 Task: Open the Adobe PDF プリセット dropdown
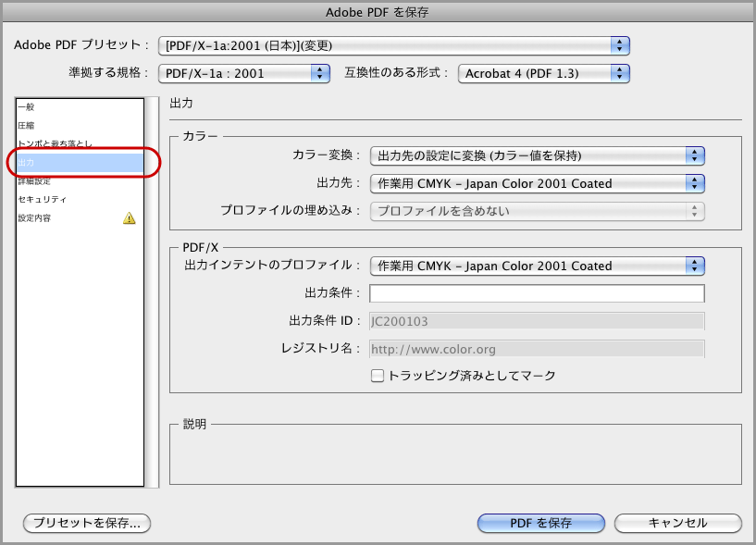pyautogui.click(x=394, y=46)
